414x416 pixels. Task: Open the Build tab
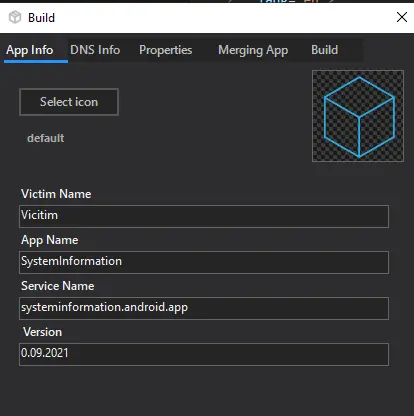[324, 50]
